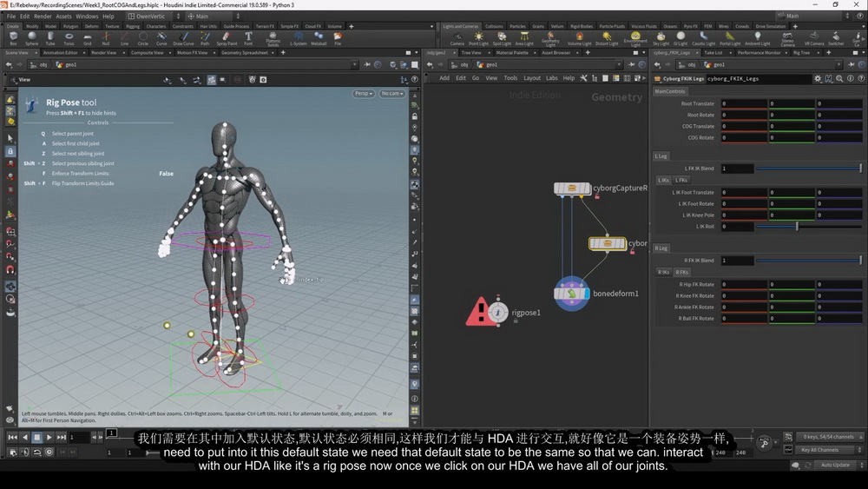Select the Spray Paint shelf tool
The image size is (868, 489).
click(227, 38)
